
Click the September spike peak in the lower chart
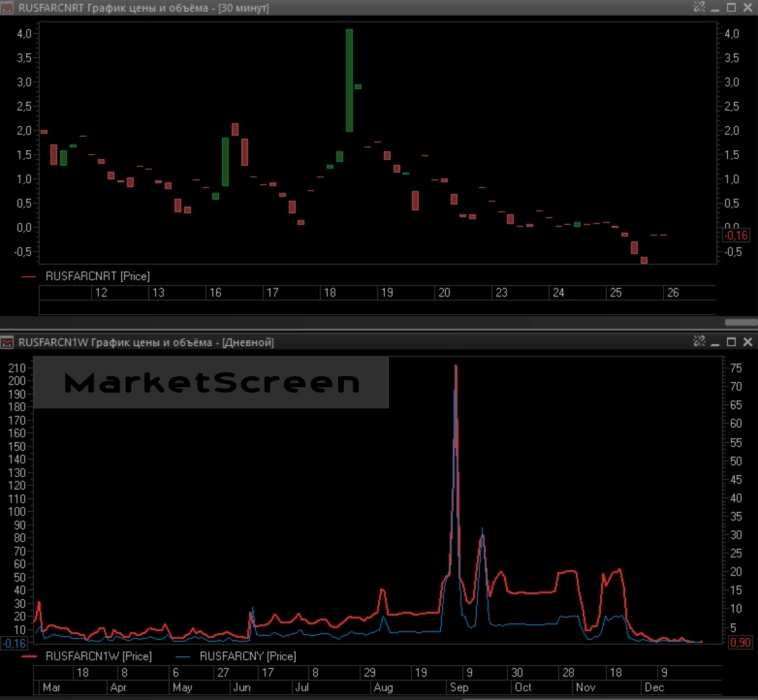tap(456, 367)
